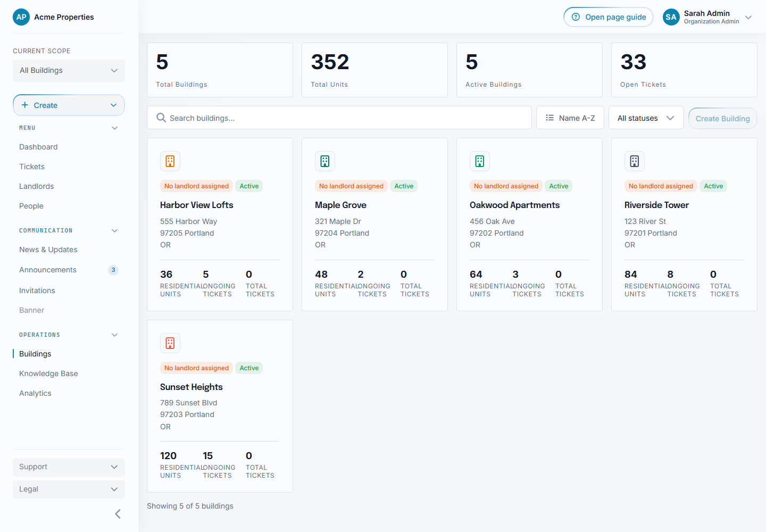This screenshot has width=766, height=532.
Task: Expand the Create dropdown button
Action: [x=69, y=105]
